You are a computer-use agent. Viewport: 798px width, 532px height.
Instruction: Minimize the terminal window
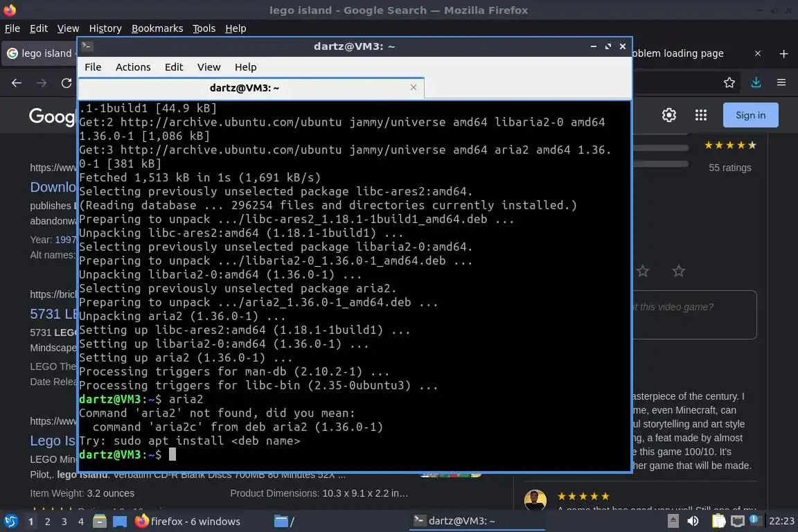pos(594,46)
